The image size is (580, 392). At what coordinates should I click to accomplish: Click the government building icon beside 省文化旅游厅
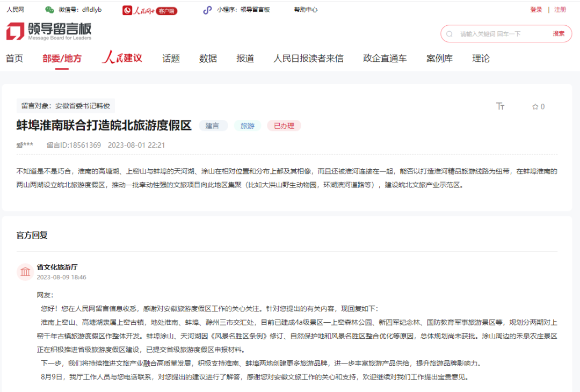click(x=25, y=272)
